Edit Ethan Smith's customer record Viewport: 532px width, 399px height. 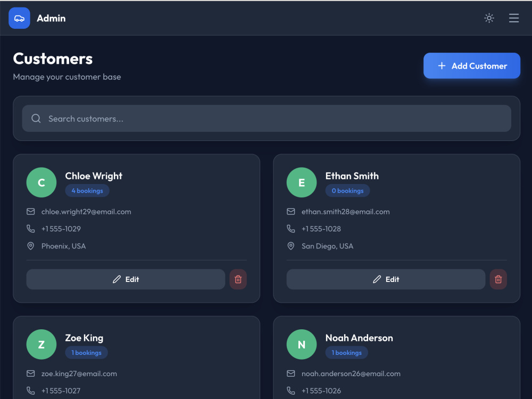pos(386,279)
